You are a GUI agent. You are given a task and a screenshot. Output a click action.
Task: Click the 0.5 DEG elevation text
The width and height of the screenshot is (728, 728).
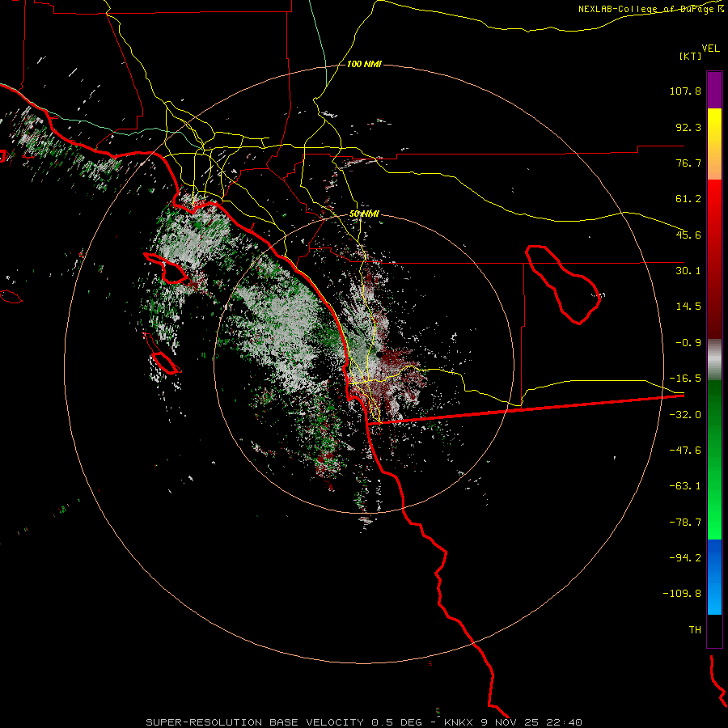pos(396,722)
